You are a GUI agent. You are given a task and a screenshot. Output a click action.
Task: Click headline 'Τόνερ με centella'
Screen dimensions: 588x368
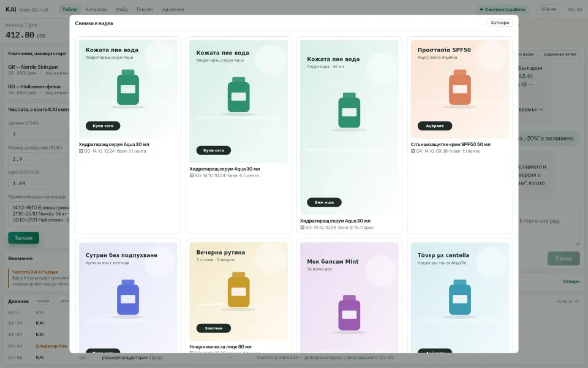[x=443, y=255]
